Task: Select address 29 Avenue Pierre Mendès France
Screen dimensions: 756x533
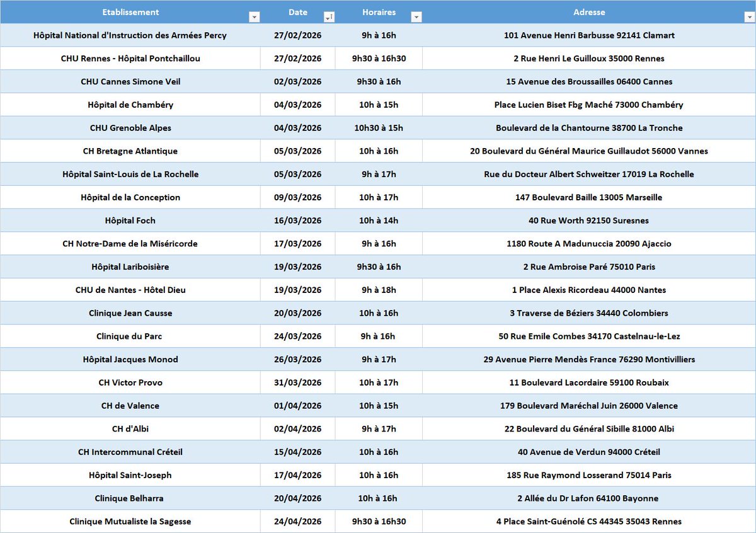Action: (589, 359)
